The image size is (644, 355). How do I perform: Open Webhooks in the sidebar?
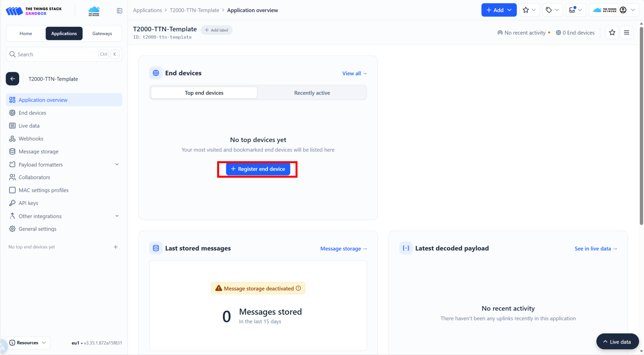tap(31, 139)
